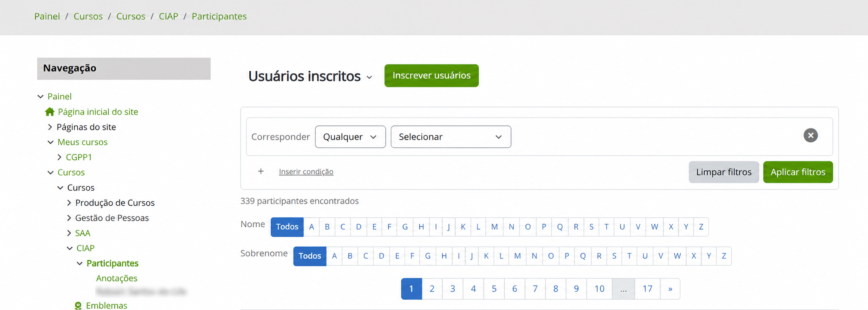Filter Nome by letter Z
This screenshot has width=868, height=310.
701,227
